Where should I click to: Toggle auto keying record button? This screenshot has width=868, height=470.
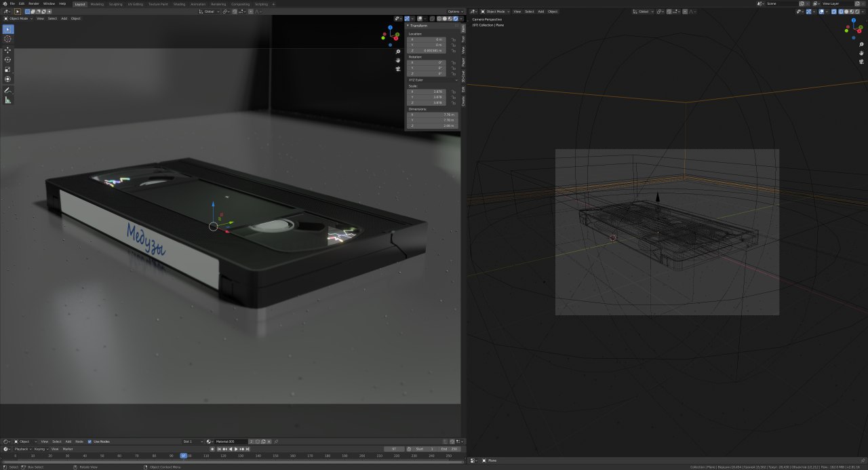click(x=212, y=449)
